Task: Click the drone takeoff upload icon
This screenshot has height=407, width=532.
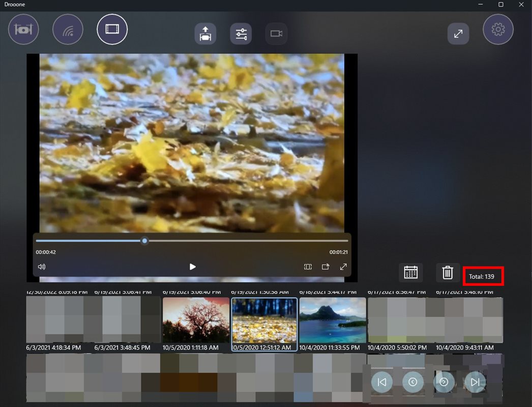Action: pyautogui.click(x=205, y=34)
